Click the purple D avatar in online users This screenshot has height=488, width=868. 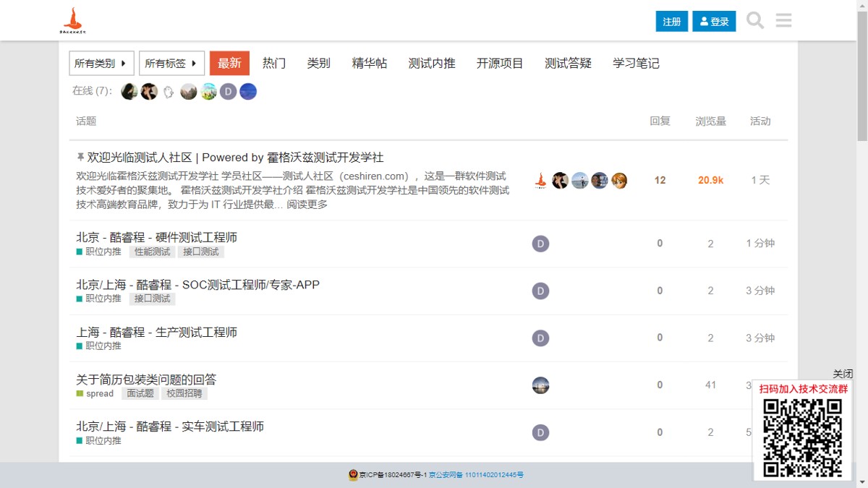coord(229,92)
